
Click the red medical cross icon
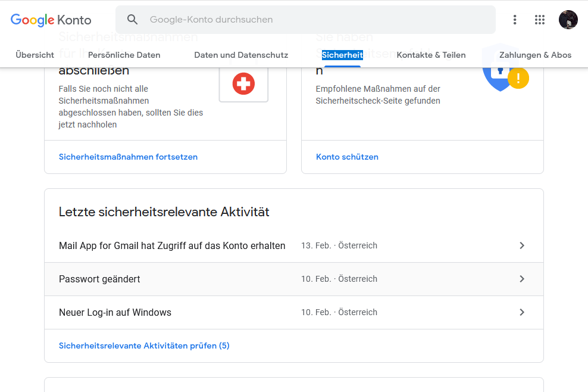[243, 84]
